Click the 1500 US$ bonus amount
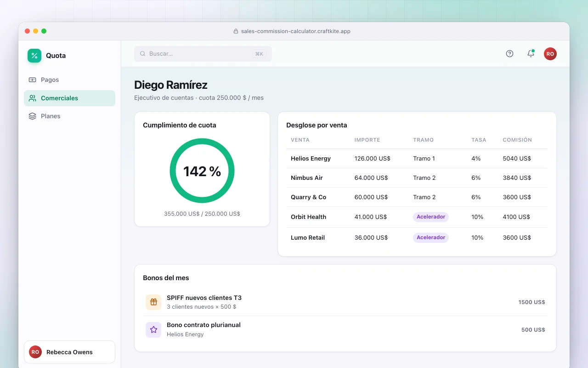This screenshot has width=588, height=368. pyautogui.click(x=531, y=302)
